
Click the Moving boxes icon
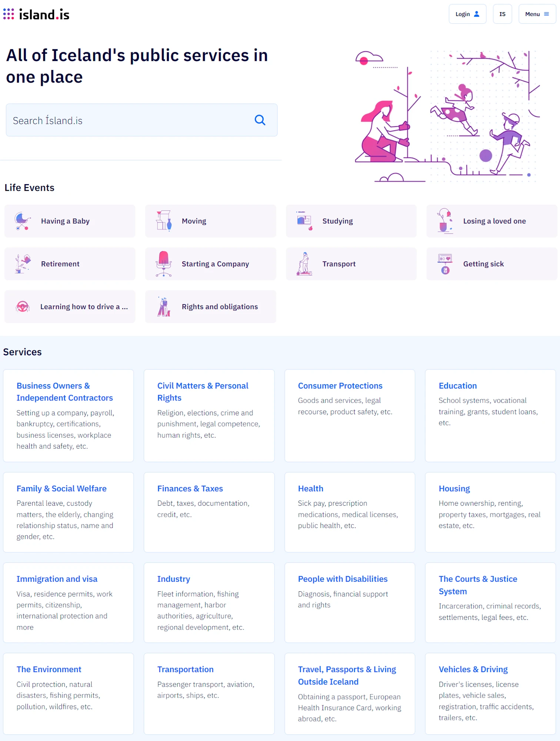tap(164, 221)
